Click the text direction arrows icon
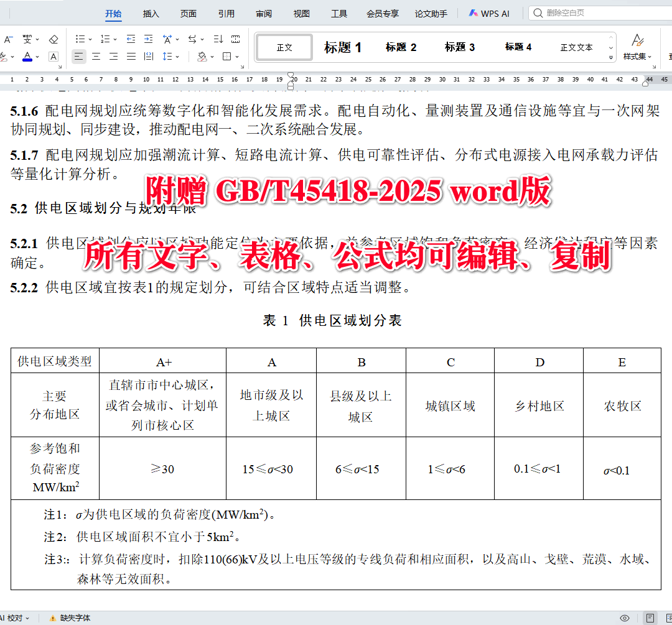This screenshot has width=672, height=625. (x=192, y=39)
